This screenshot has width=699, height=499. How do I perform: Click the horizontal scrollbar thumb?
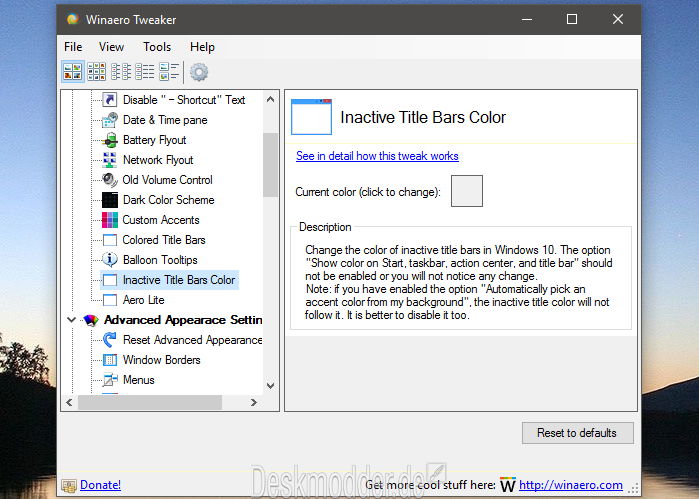tap(150, 402)
